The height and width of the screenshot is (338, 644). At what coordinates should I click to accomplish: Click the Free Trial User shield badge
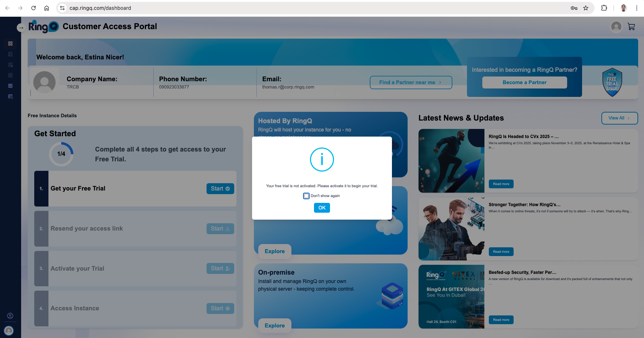(x=612, y=82)
